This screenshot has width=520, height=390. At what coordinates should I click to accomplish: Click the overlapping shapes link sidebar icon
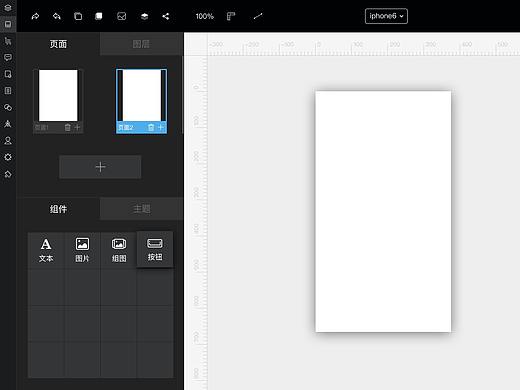[8, 107]
